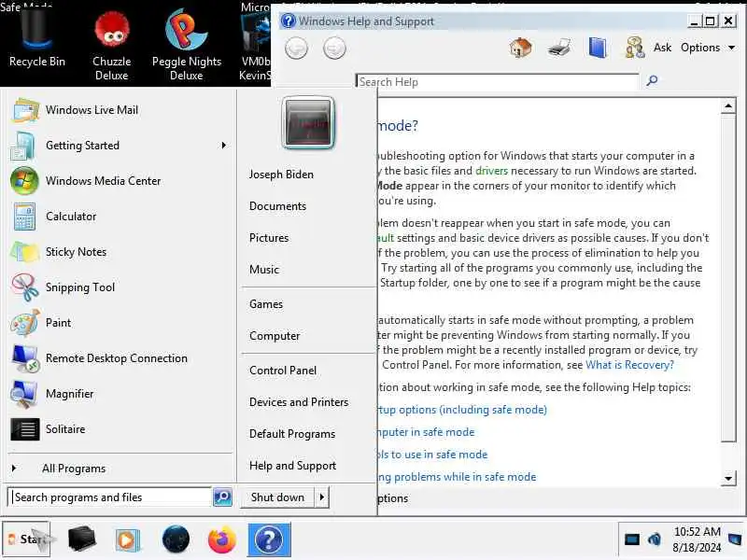Open 'computer in safe mode' link
The image size is (747, 560).
426,432
